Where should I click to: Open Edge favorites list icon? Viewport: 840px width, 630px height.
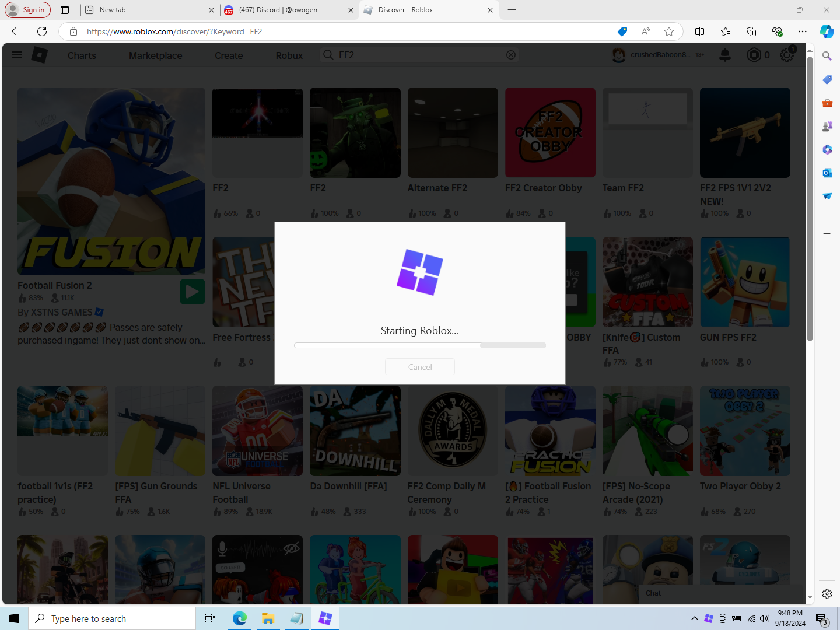coord(726,32)
